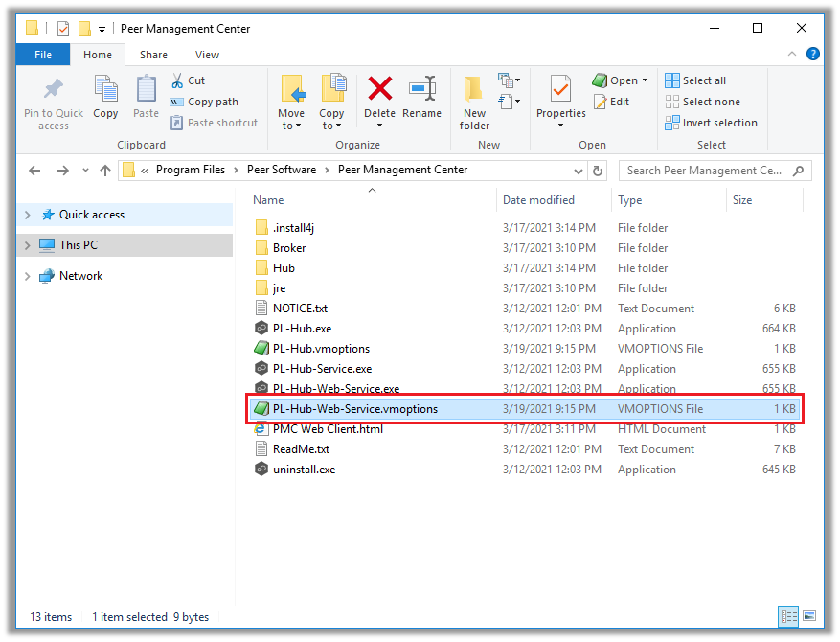Open the Open button dropdown arrow

643,80
